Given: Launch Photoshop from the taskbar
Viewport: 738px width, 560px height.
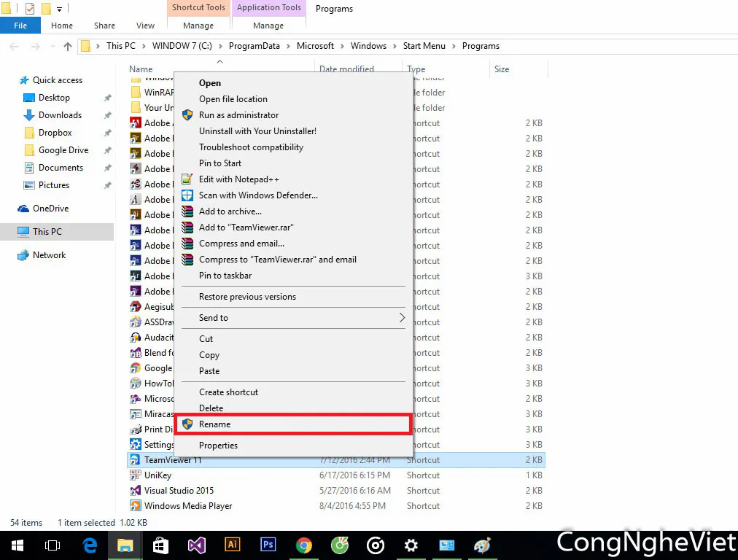Looking at the screenshot, I should point(268,544).
